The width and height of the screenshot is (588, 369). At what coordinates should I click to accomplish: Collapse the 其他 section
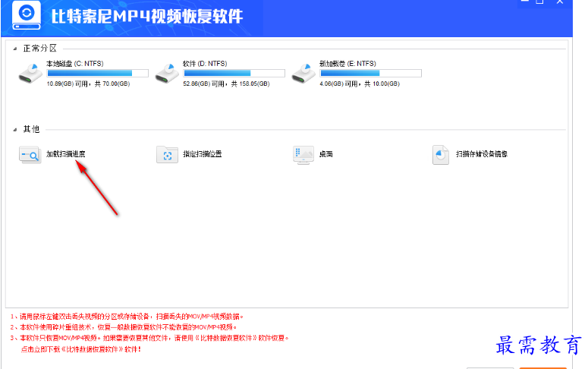pyautogui.click(x=15, y=130)
